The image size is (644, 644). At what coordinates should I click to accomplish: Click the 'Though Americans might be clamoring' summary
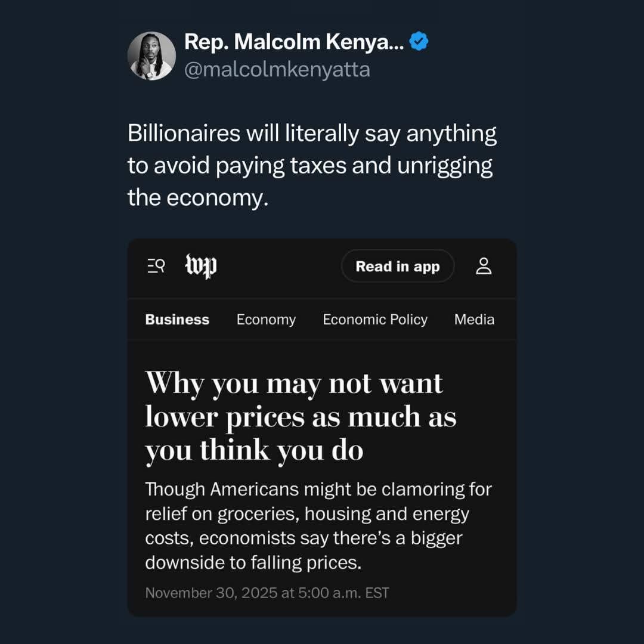tap(318, 526)
